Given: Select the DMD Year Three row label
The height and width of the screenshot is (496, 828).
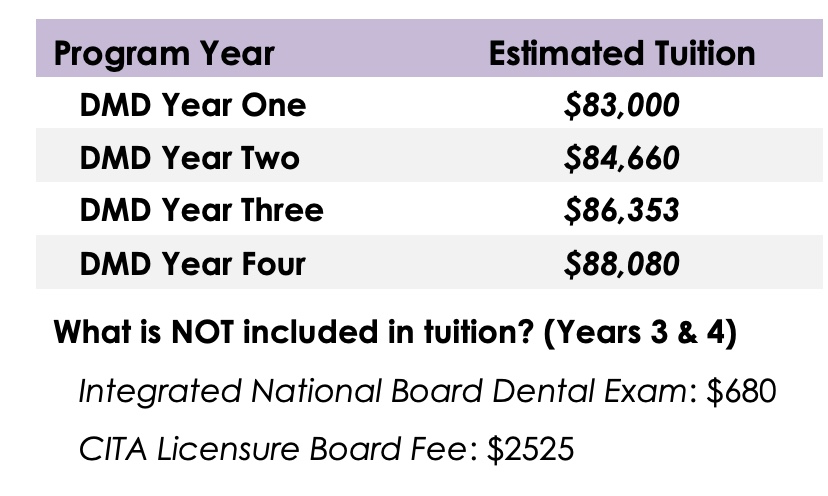Looking at the screenshot, I should pyautogui.click(x=202, y=210).
